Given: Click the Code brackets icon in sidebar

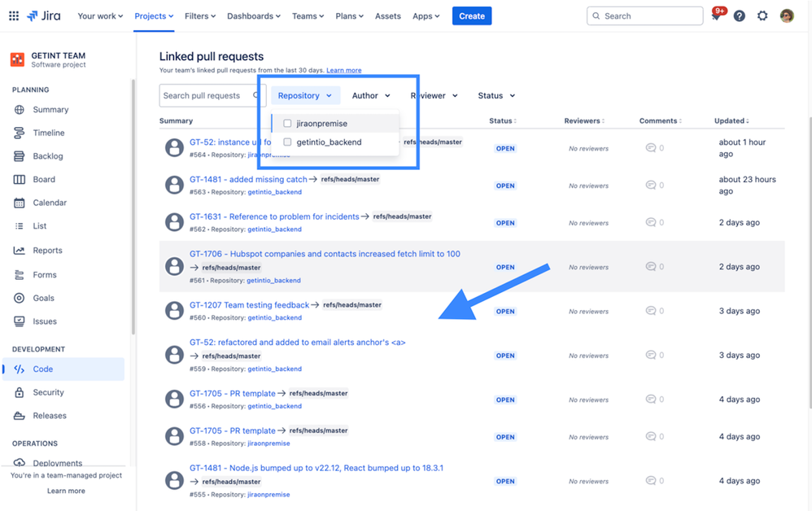Looking at the screenshot, I should pyautogui.click(x=20, y=369).
